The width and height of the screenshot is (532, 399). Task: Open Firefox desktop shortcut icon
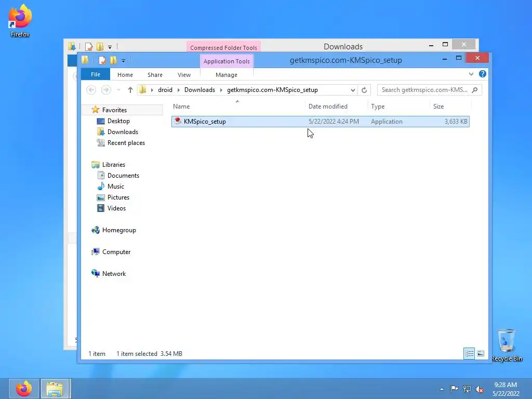click(20, 20)
